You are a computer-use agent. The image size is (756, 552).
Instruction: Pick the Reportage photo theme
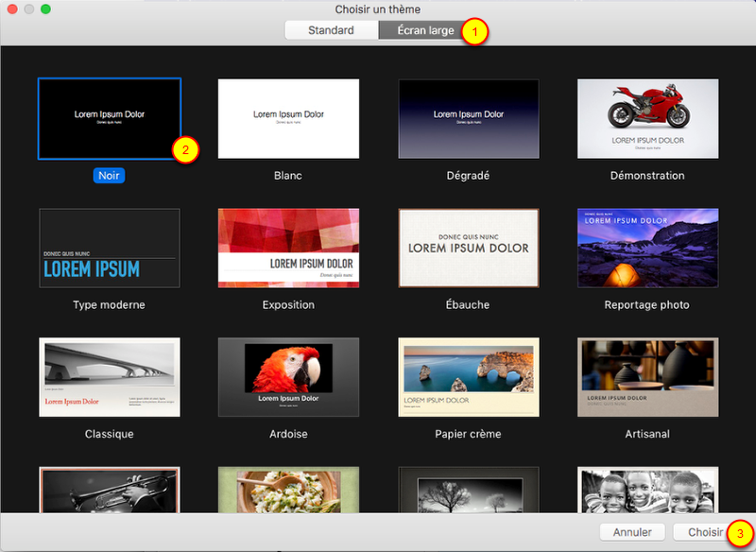tap(648, 248)
